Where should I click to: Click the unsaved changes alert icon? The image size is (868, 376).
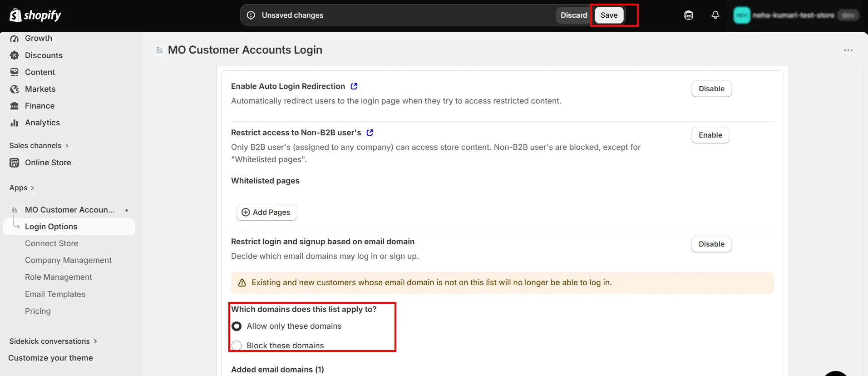[251, 15]
